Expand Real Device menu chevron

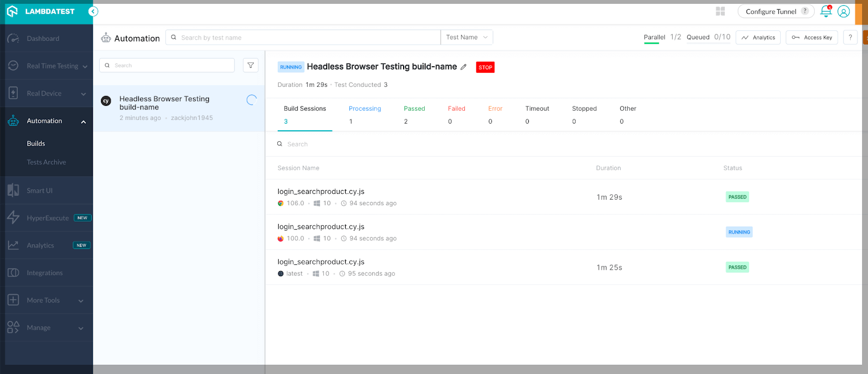pyautogui.click(x=84, y=94)
